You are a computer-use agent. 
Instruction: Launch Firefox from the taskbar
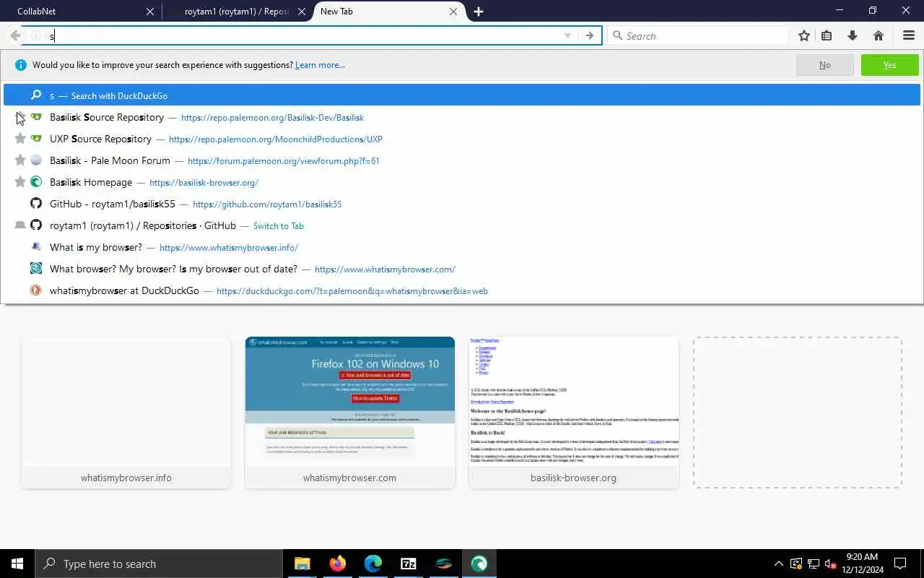click(337, 564)
